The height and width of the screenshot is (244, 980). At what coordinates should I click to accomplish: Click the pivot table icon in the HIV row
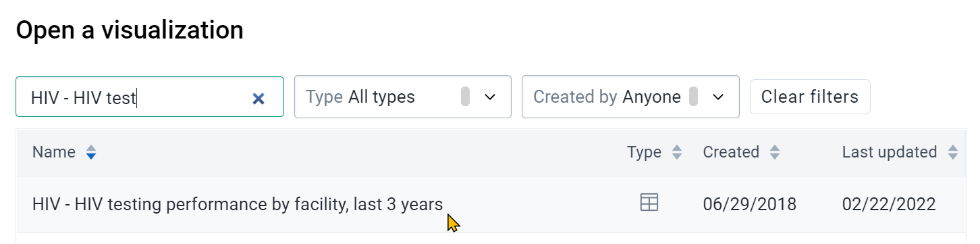649,203
